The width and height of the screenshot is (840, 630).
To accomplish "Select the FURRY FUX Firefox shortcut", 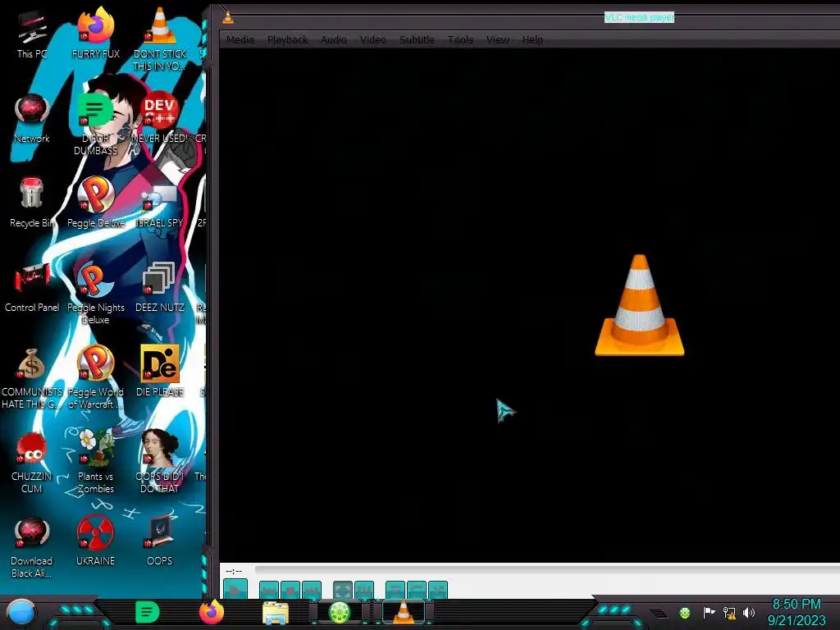I will [95, 34].
